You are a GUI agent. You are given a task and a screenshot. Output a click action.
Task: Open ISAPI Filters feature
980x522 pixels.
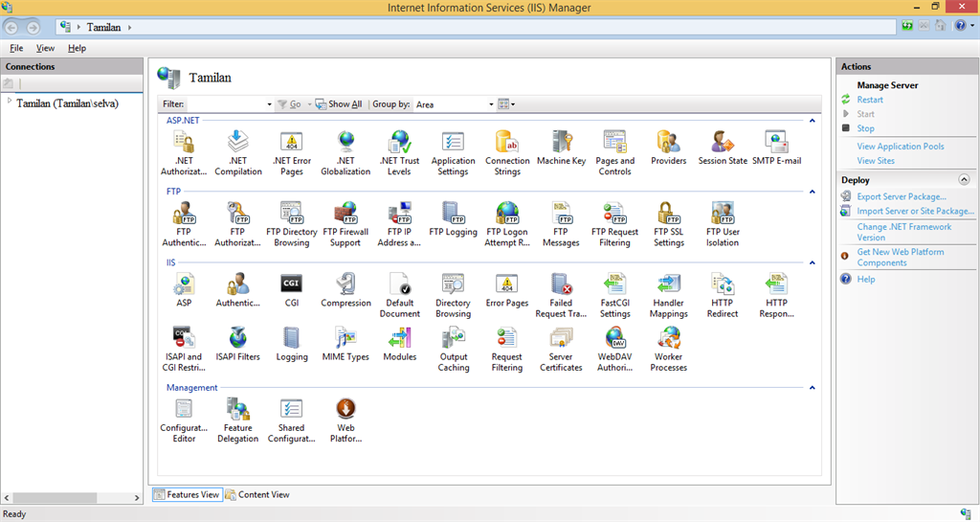pos(237,345)
